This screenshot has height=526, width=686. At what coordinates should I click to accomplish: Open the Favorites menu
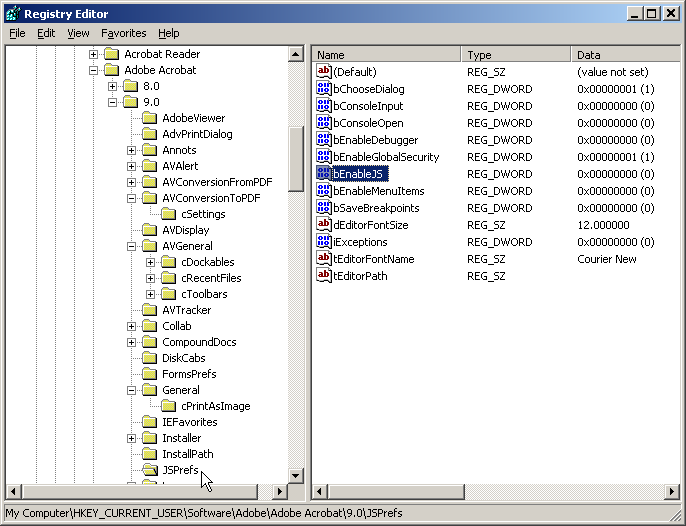tap(124, 33)
